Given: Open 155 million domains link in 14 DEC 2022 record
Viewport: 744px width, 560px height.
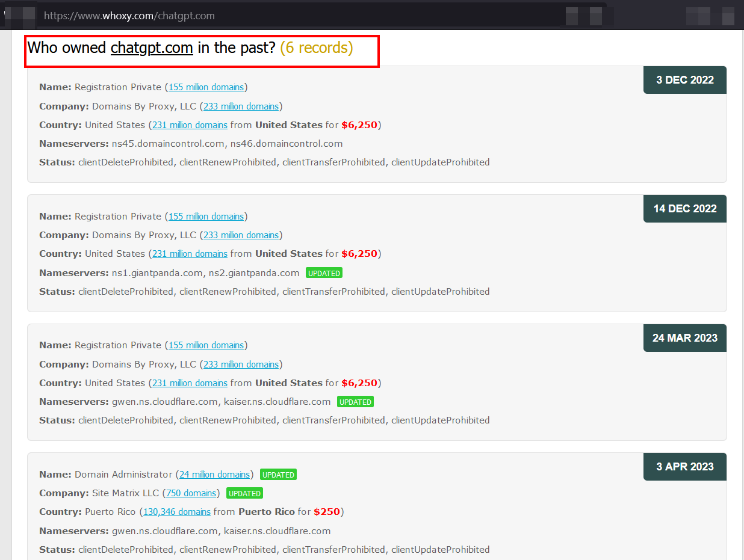Looking at the screenshot, I should 206,217.
